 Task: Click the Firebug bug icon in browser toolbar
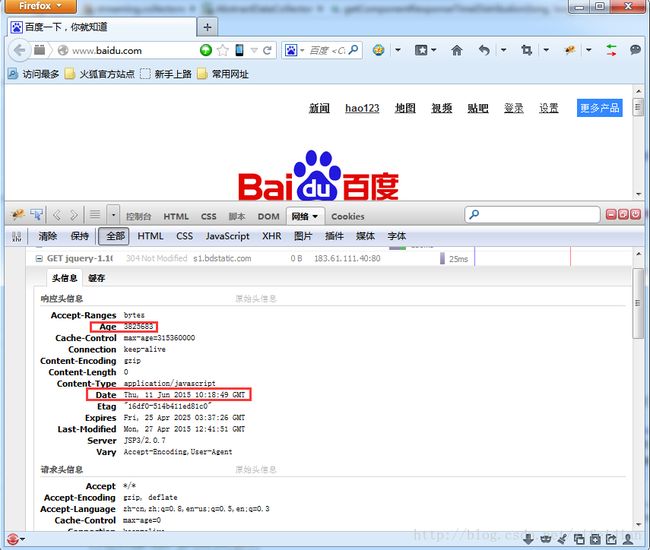570,51
